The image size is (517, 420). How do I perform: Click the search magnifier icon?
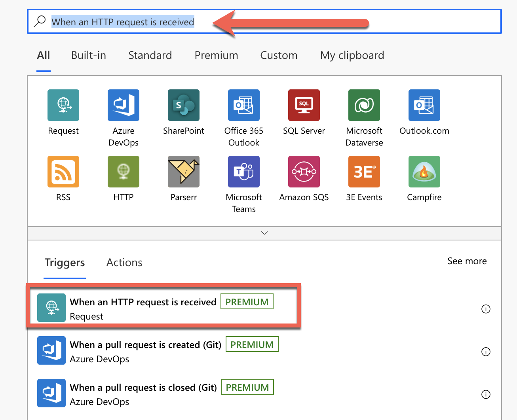pos(40,21)
